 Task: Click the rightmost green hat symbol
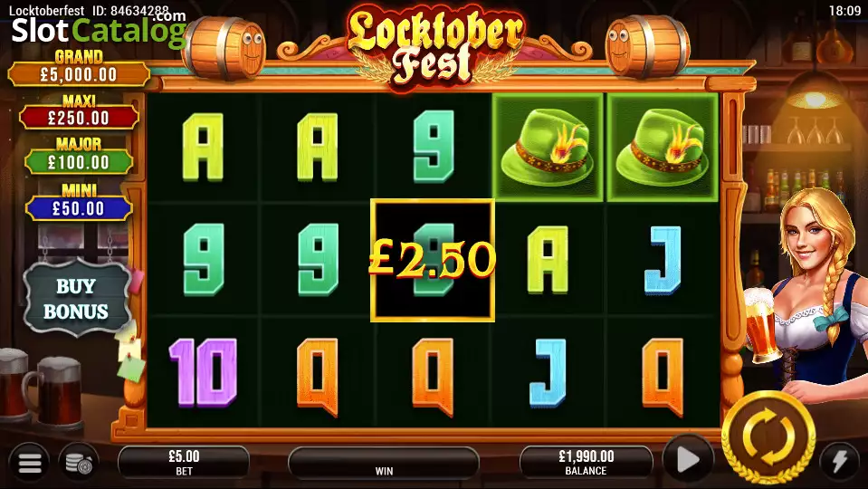pos(662,148)
